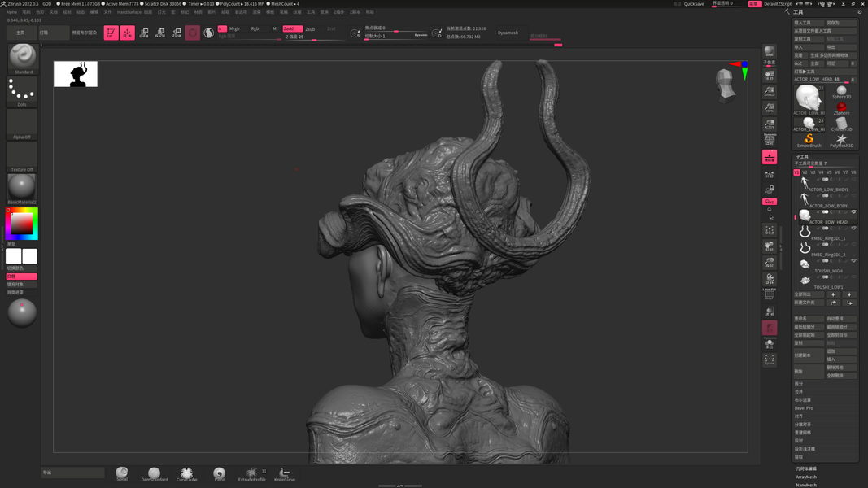Click the sculptris-style half-sphere icon in shelf

(209, 33)
